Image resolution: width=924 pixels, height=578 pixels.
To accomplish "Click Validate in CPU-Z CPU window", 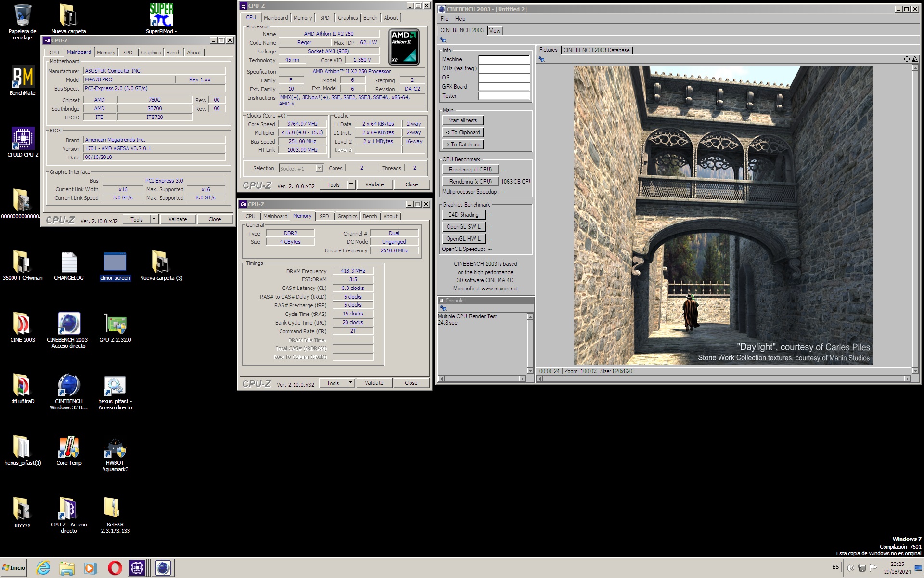I will coord(374,184).
